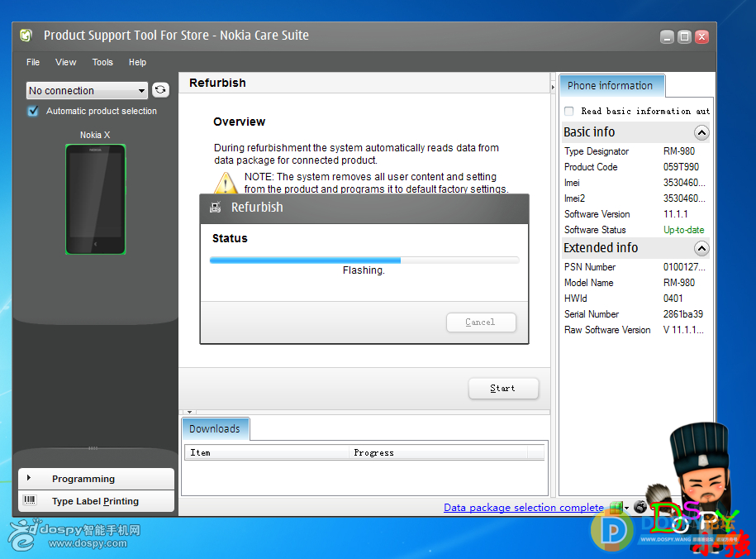
Task: Open the File menu
Action: coord(33,62)
